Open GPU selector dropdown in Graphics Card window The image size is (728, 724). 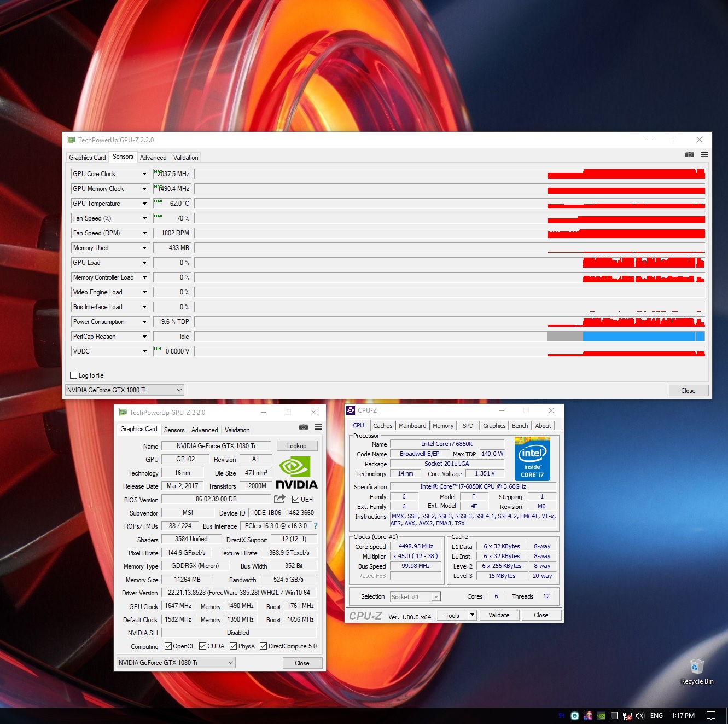coord(176,663)
